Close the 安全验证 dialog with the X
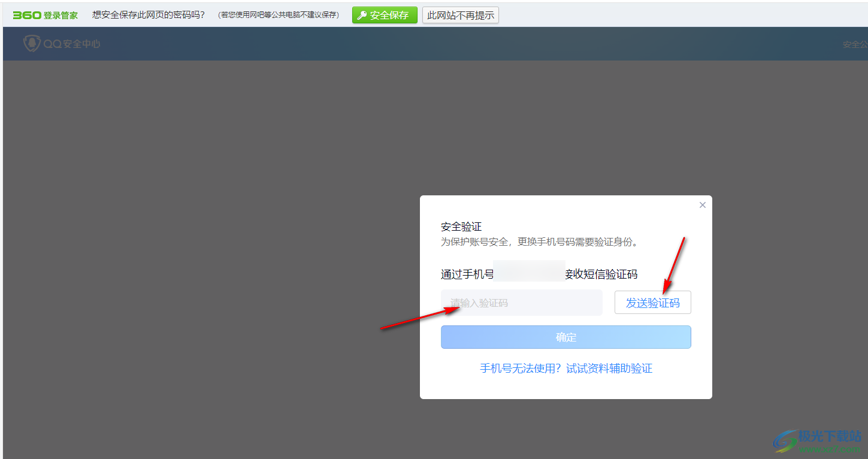 pyautogui.click(x=703, y=205)
